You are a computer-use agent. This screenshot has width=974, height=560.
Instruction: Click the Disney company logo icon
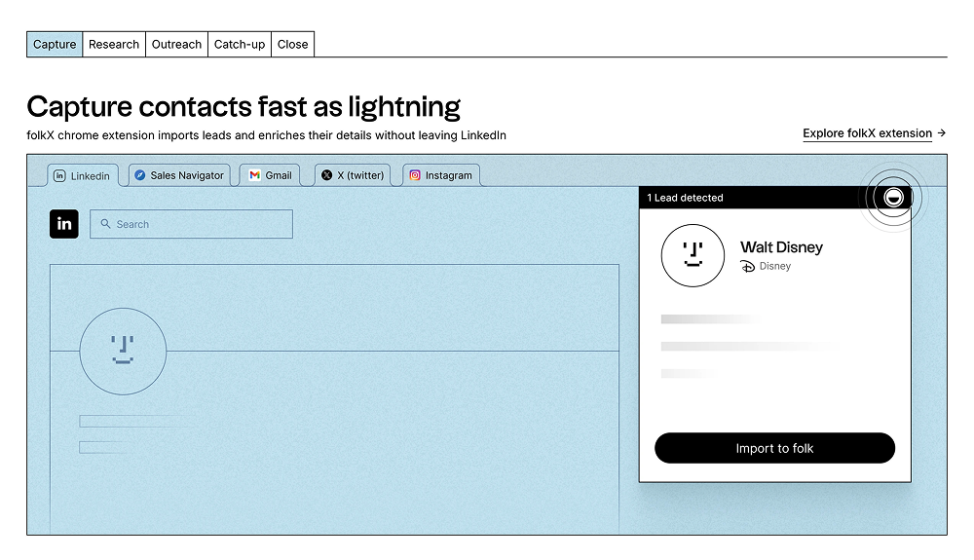pyautogui.click(x=748, y=266)
